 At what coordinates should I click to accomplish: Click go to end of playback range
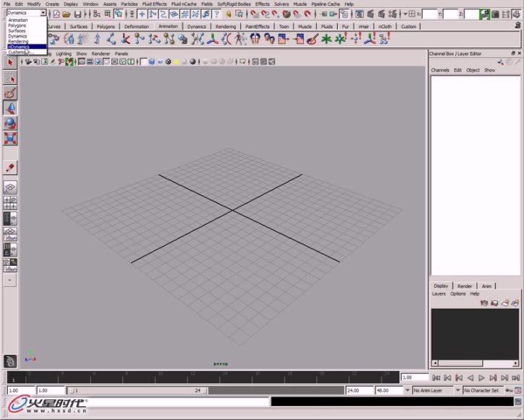pyautogui.click(x=515, y=378)
